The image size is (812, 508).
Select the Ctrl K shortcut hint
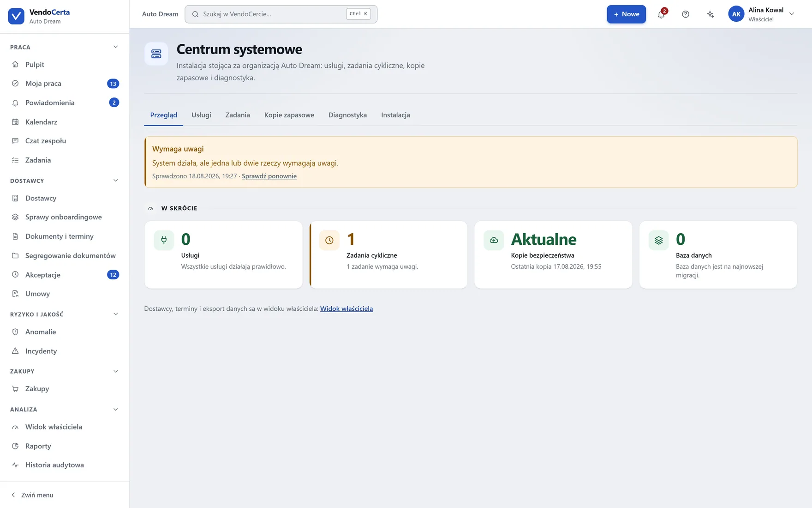pos(358,14)
